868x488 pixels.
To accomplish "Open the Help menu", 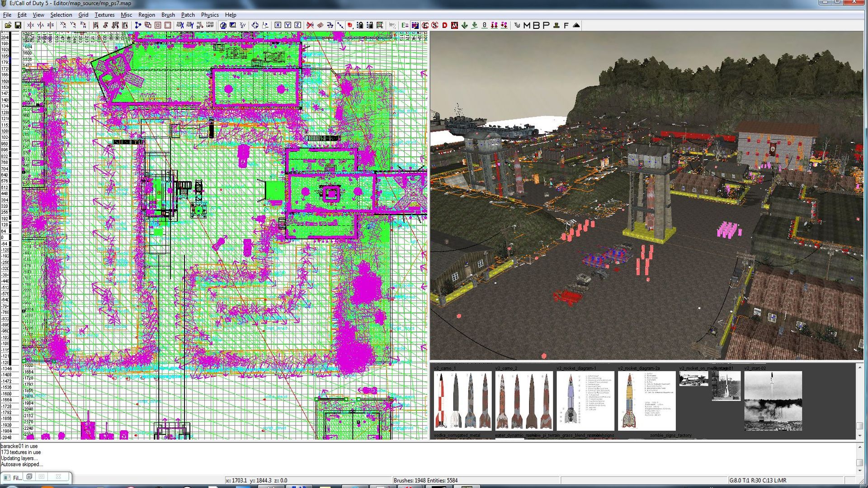I will (231, 15).
